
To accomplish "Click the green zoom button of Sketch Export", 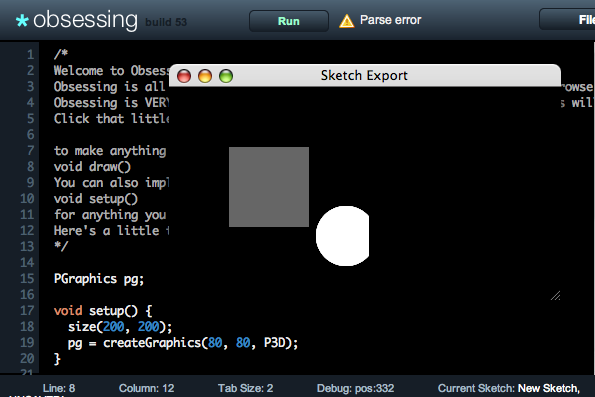I will [226, 76].
